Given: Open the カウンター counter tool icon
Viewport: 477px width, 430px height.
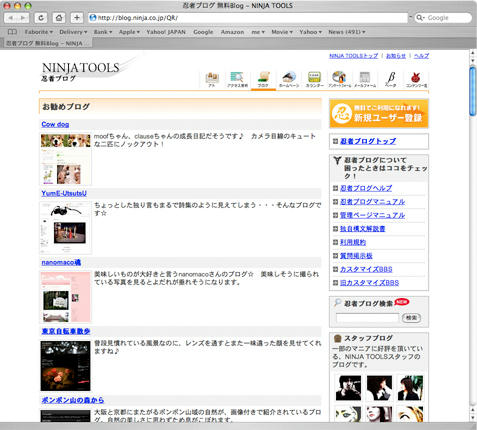Looking at the screenshot, I should (x=314, y=79).
